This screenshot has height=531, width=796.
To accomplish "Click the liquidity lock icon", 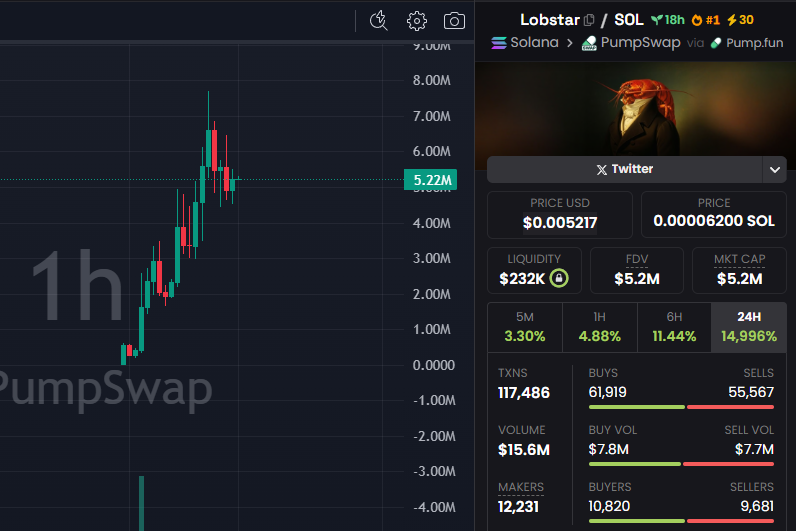I will pos(559,278).
